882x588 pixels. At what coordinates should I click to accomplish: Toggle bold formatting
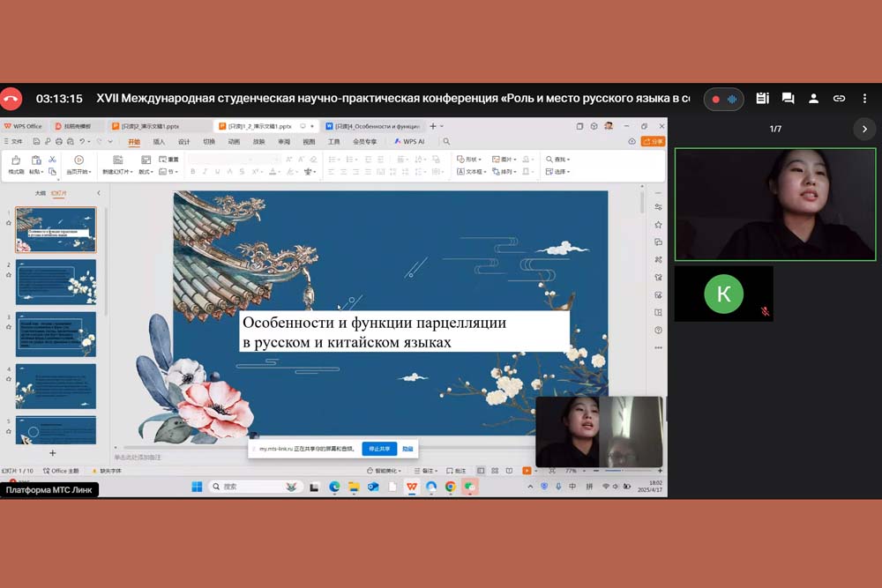(193, 171)
